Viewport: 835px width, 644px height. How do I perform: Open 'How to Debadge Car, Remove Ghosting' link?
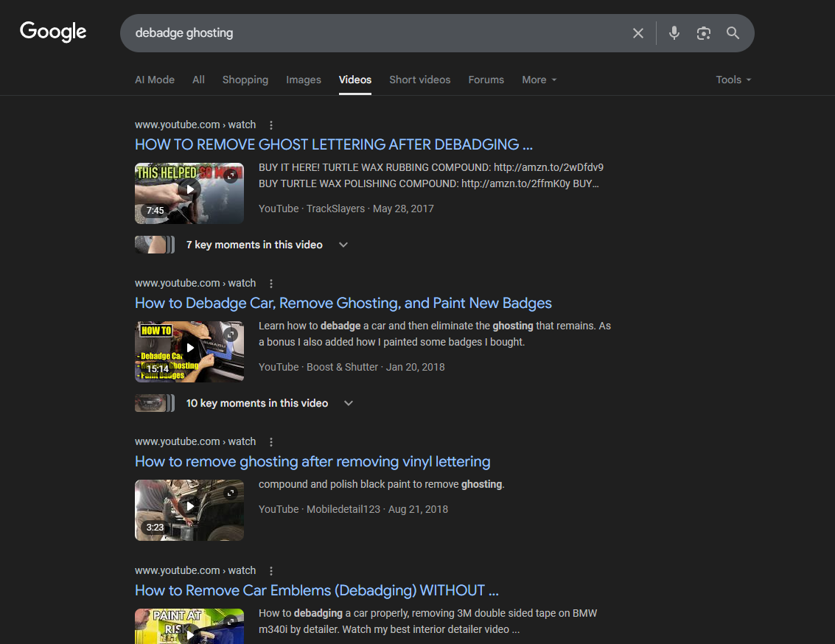pyautogui.click(x=343, y=303)
